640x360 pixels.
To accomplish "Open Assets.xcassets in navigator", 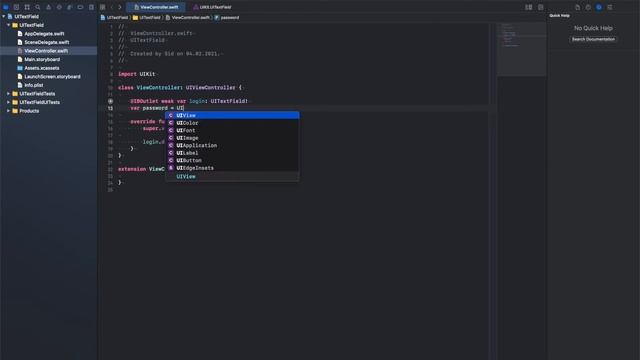I will (42, 68).
